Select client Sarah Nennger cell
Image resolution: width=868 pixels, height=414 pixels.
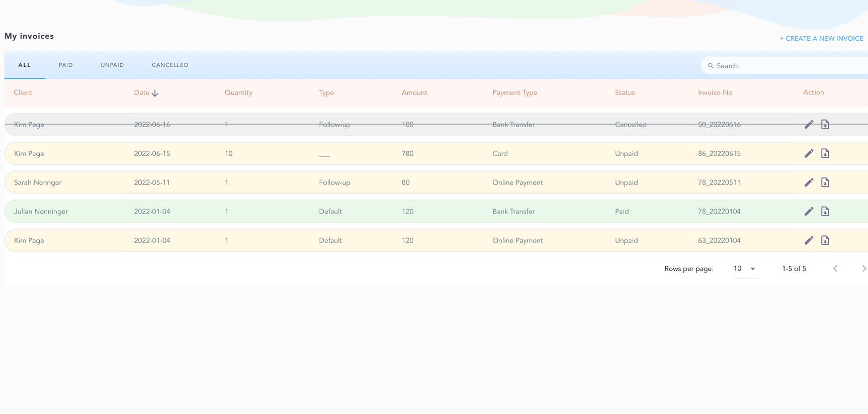[x=38, y=182]
